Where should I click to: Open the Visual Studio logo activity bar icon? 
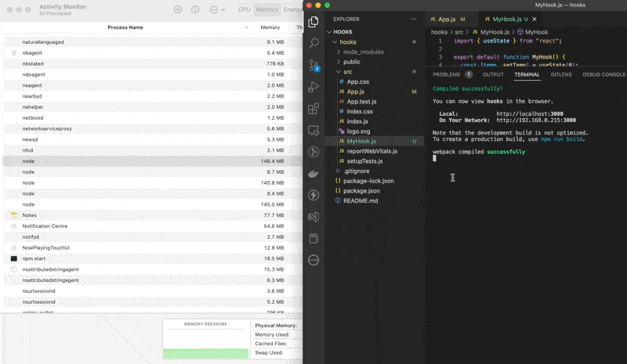pyautogui.click(x=313, y=217)
